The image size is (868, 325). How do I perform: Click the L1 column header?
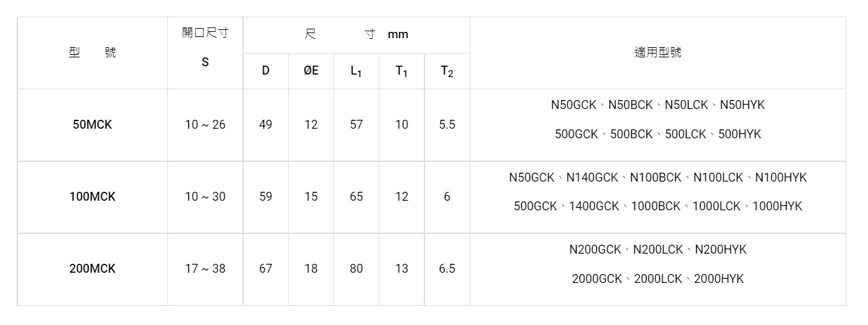pos(356,71)
